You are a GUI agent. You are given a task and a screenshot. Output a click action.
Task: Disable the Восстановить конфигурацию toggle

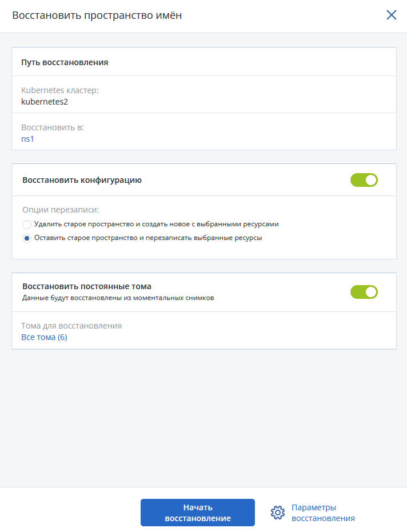coord(364,180)
